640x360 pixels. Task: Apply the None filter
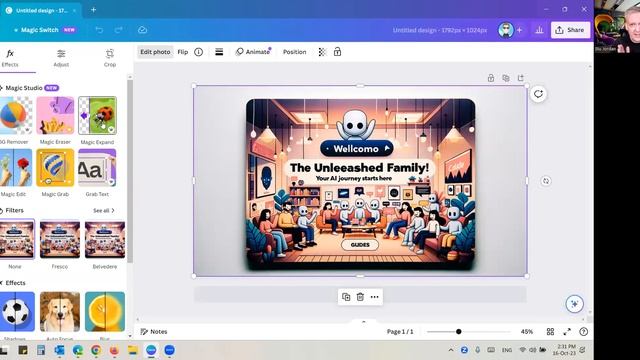pos(16,239)
